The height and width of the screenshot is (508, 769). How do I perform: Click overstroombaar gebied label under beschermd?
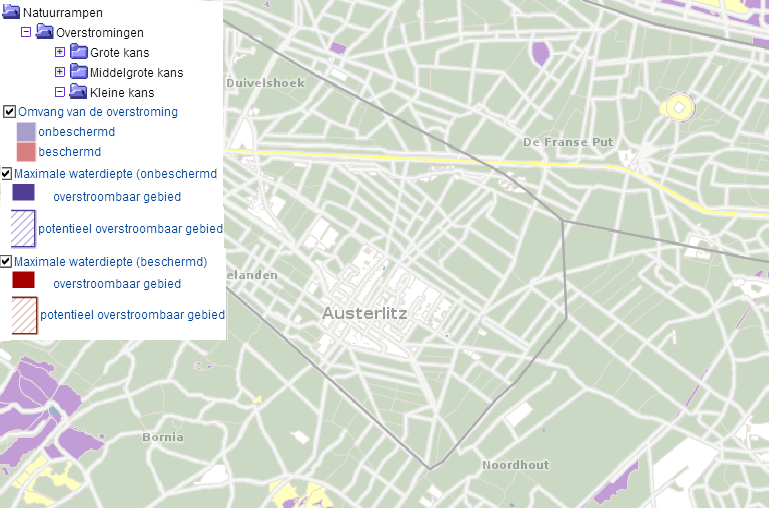click(x=117, y=284)
